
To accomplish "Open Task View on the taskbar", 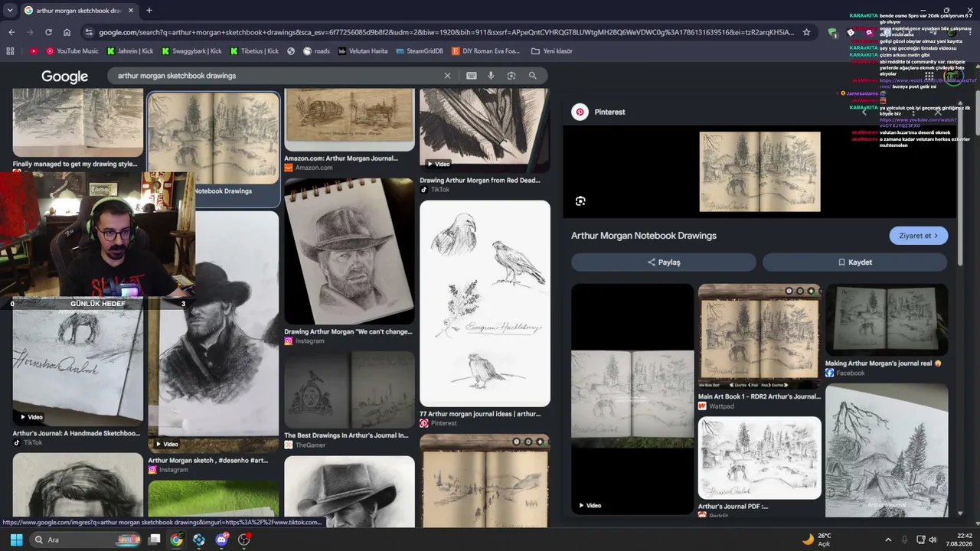I will [154, 540].
